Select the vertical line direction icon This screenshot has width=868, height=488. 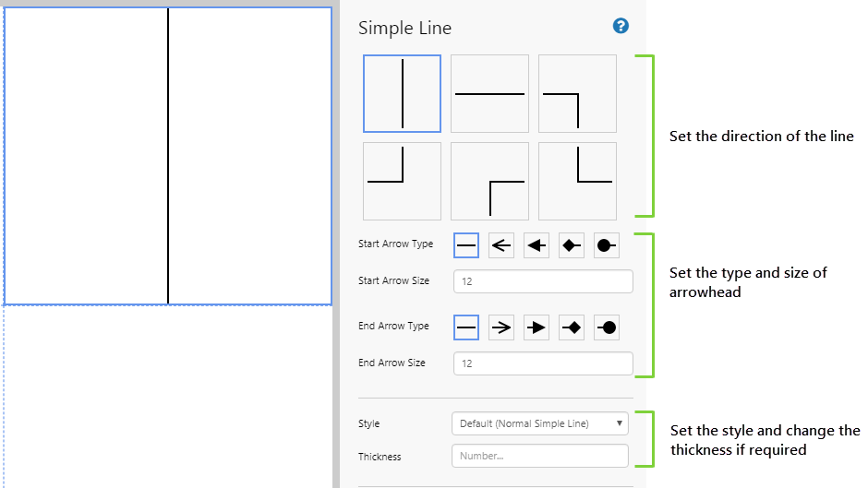[402, 93]
